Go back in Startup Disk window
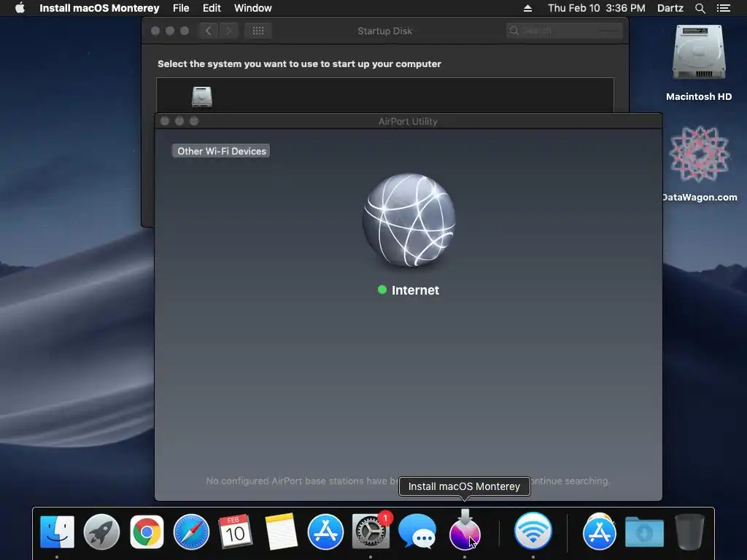747x560 pixels. (x=208, y=31)
